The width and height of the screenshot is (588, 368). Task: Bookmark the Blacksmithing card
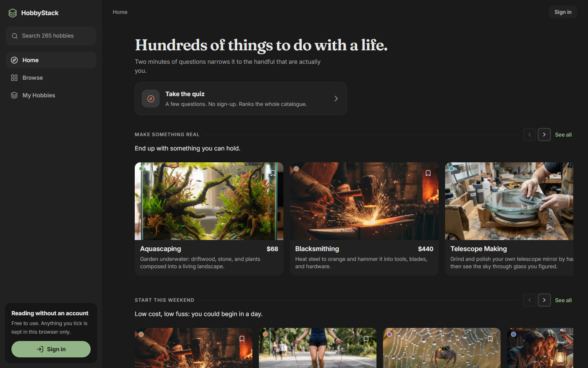(428, 173)
